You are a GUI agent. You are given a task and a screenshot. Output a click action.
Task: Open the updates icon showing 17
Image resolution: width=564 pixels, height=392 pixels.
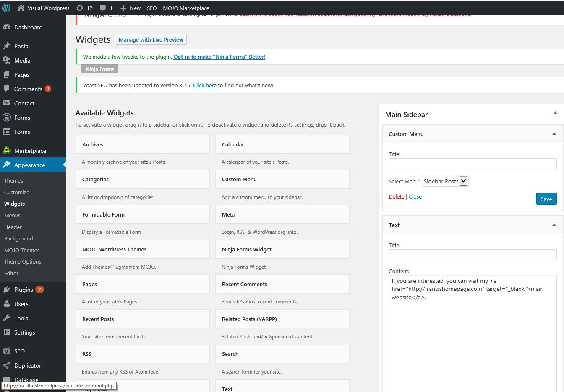click(x=80, y=8)
